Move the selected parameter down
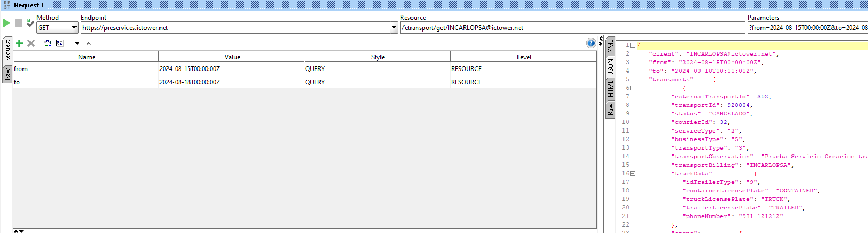 click(x=77, y=43)
